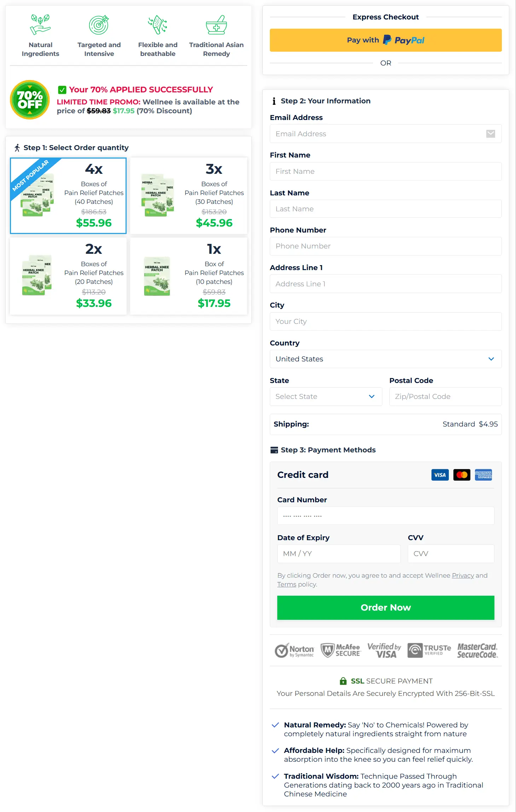Focus the Email Address field

tap(385, 134)
